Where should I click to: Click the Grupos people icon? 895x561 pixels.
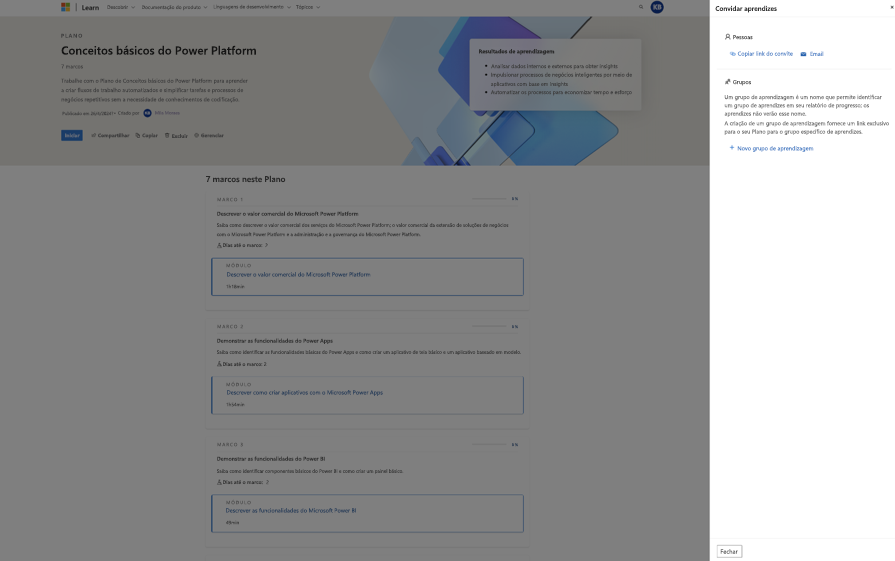coord(727,82)
